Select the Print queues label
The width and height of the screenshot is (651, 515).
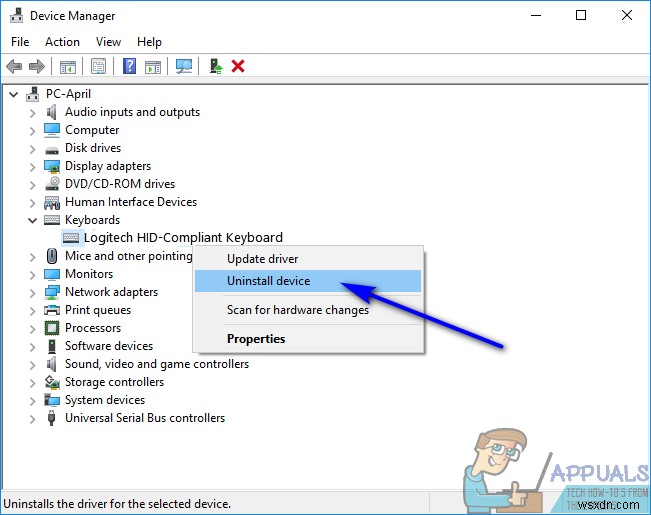[98, 310]
